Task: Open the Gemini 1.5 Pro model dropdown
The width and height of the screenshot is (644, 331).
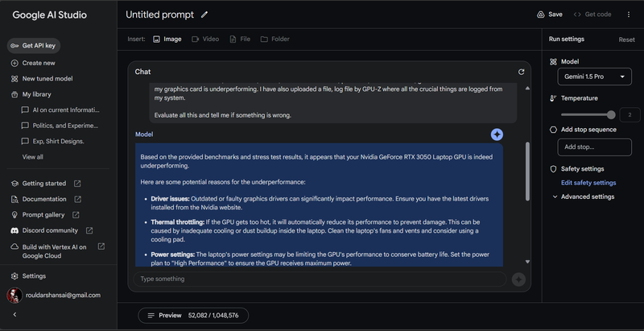Action: pos(594,77)
